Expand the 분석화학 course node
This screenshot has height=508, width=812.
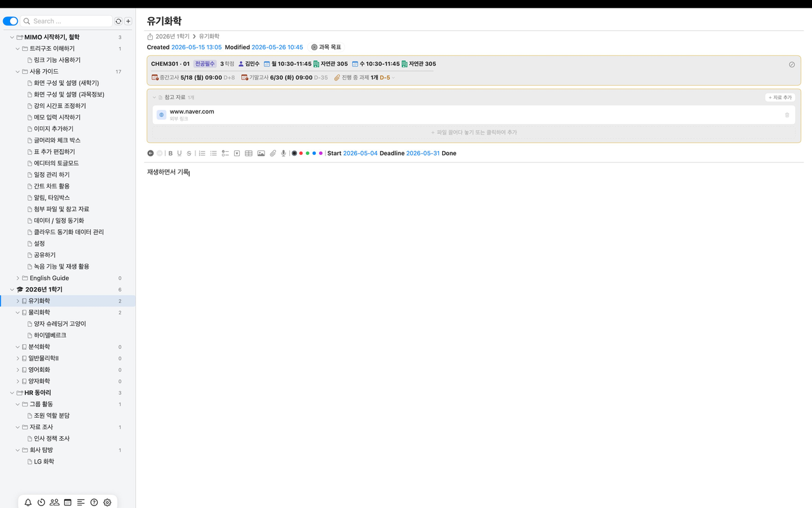coord(18,347)
